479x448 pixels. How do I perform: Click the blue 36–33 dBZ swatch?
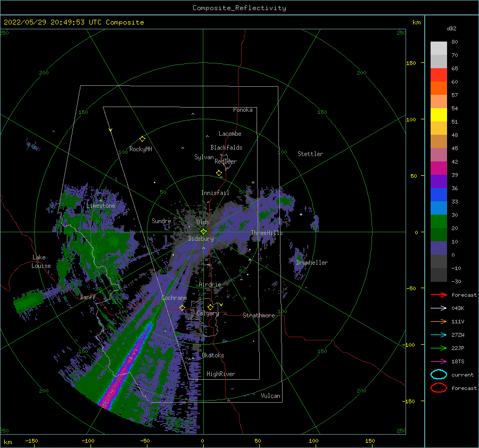(x=439, y=194)
